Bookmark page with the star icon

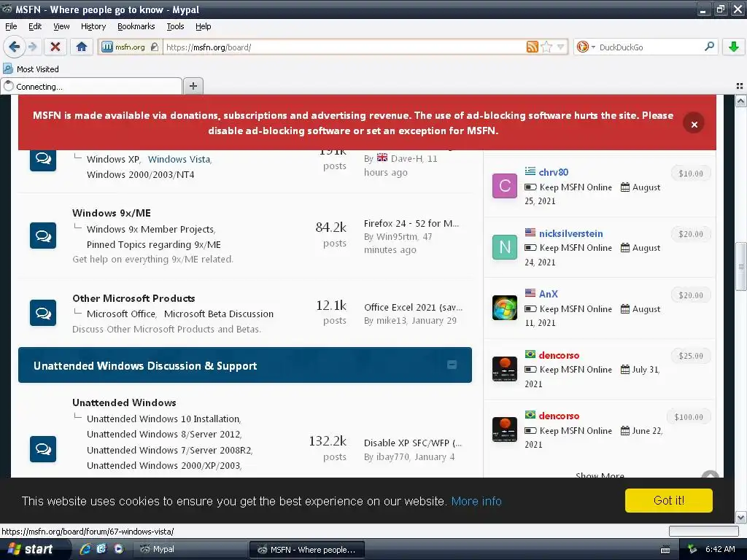[x=546, y=47]
